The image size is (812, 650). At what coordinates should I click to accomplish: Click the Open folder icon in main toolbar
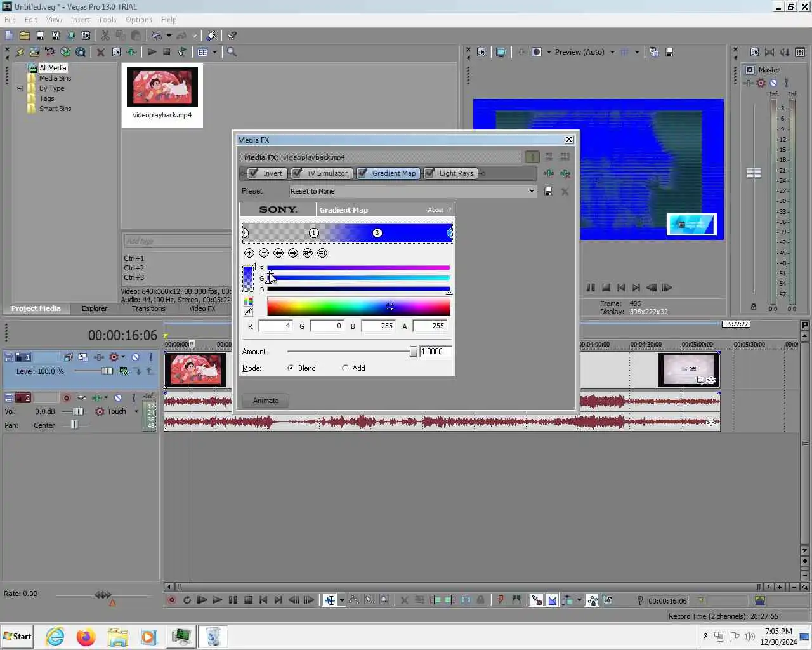pyautogui.click(x=24, y=36)
